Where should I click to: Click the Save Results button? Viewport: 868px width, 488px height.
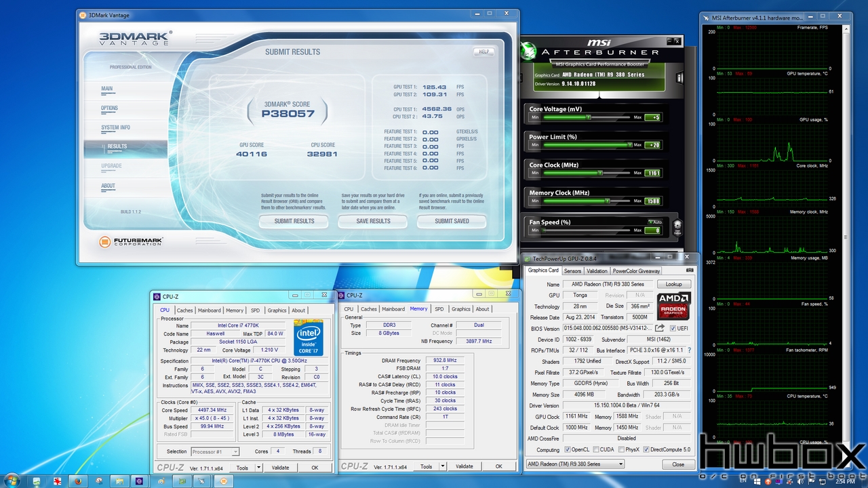pyautogui.click(x=373, y=221)
